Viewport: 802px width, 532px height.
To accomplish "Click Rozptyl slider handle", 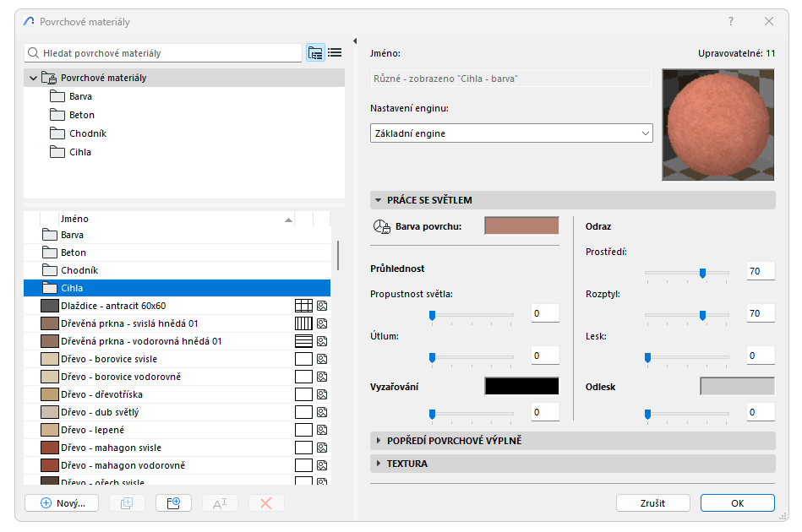I will (703, 315).
